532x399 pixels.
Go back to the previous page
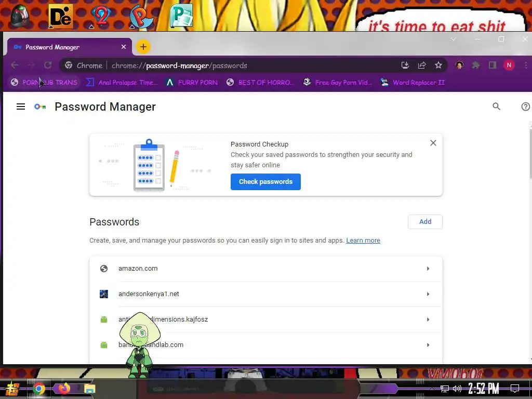15,65
